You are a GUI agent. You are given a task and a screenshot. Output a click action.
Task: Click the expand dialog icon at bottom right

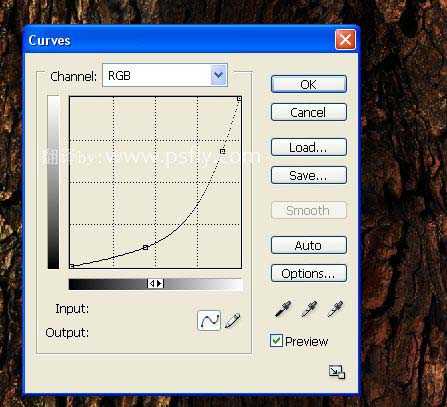tap(337, 372)
